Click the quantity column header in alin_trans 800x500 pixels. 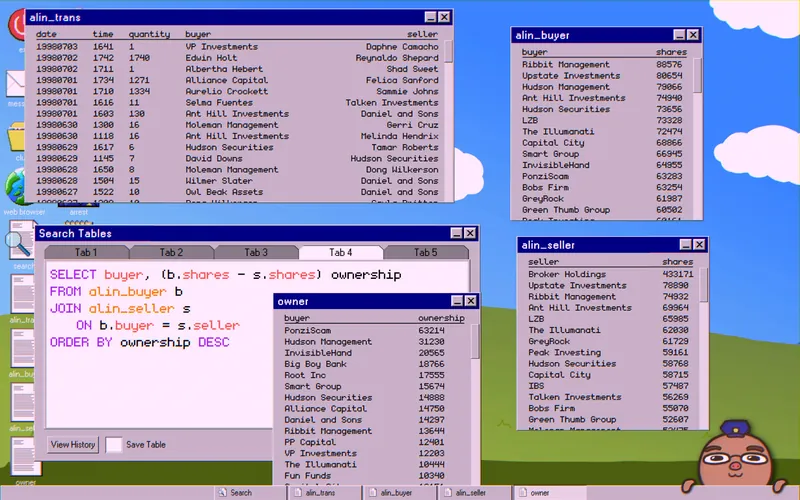[149, 34]
